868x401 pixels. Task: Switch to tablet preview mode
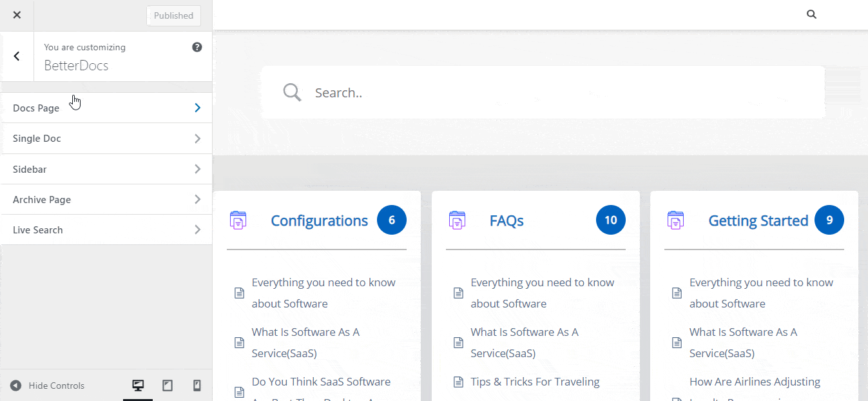[167, 385]
